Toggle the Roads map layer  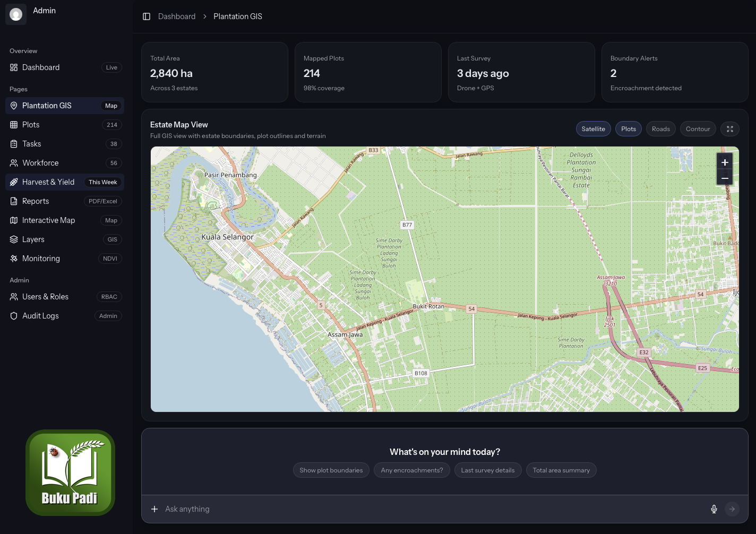661,129
